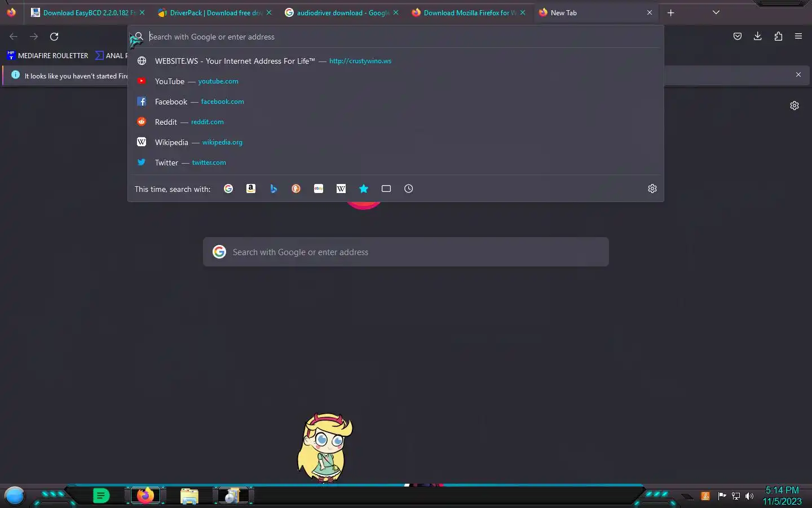
Task: Show hidden tray icons arrow
Action: 687,497
